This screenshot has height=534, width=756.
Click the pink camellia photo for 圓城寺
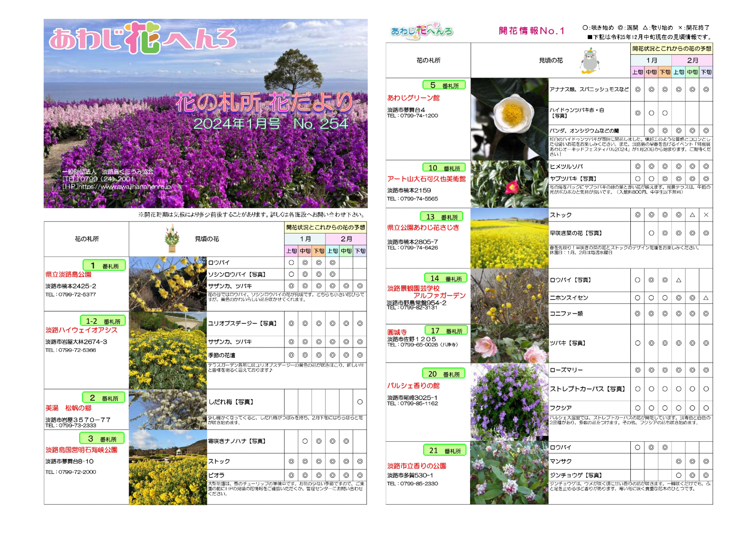(x=510, y=344)
